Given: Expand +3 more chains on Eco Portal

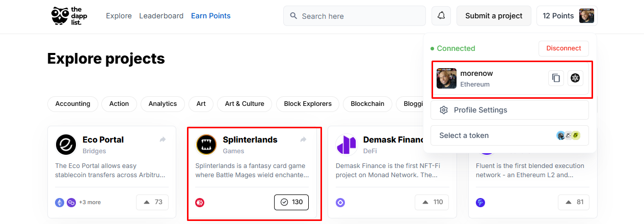Looking at the screenshot, I should [x=90, y=202].
